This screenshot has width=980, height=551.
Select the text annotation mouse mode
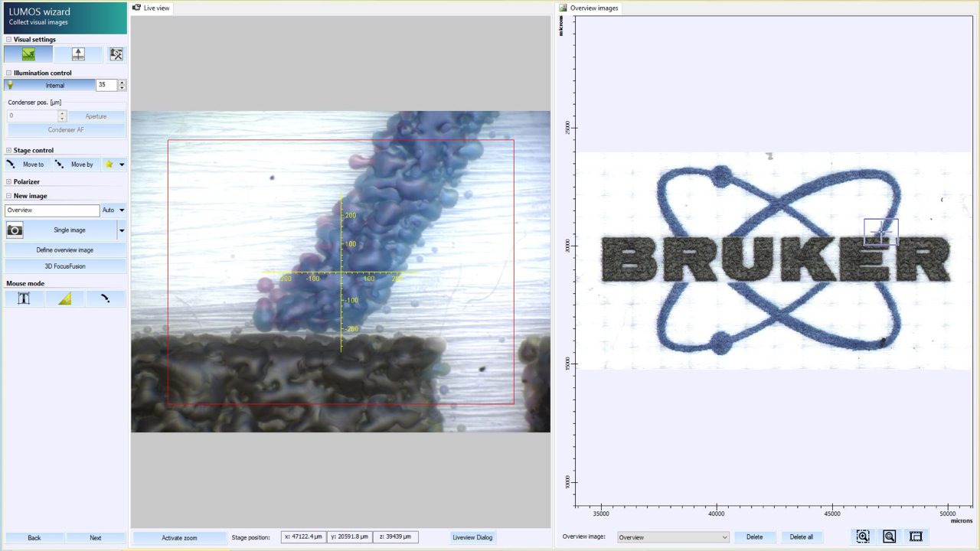[x=24, y=298]
